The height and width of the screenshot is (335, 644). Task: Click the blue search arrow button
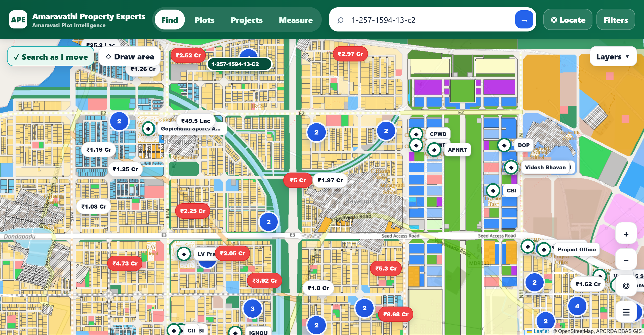click(x=524, y=20)
